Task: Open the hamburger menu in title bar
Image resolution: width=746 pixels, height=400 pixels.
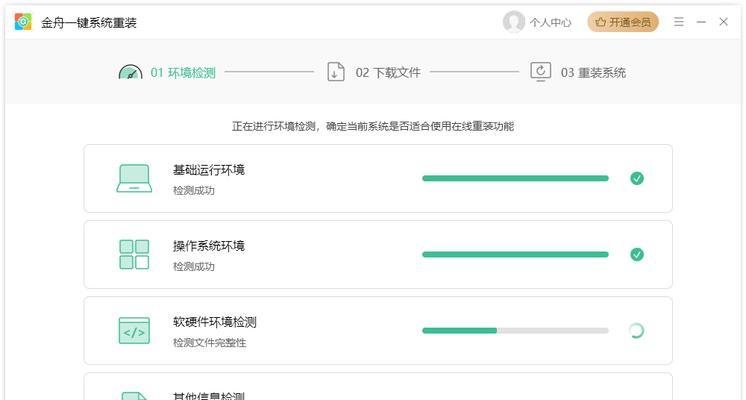Action: (679, 22)
